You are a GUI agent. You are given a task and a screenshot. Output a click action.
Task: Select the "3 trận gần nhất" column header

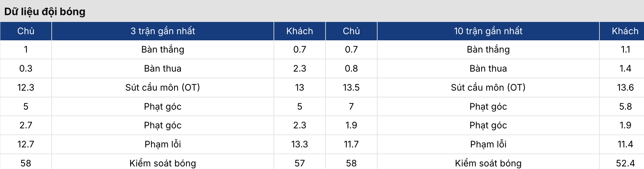[162, 31]
